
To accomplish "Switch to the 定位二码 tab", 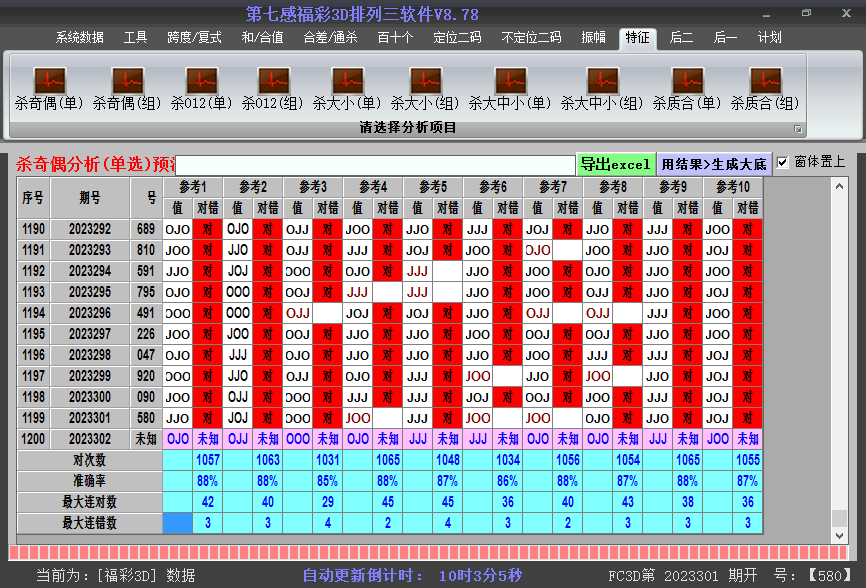I will pyautogui.click(x=457, y=38).
